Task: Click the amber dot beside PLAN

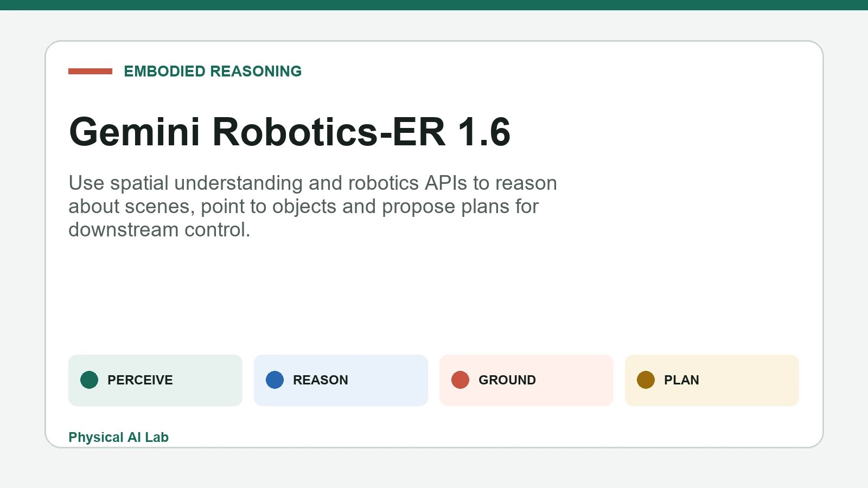Action: [646, 380]
